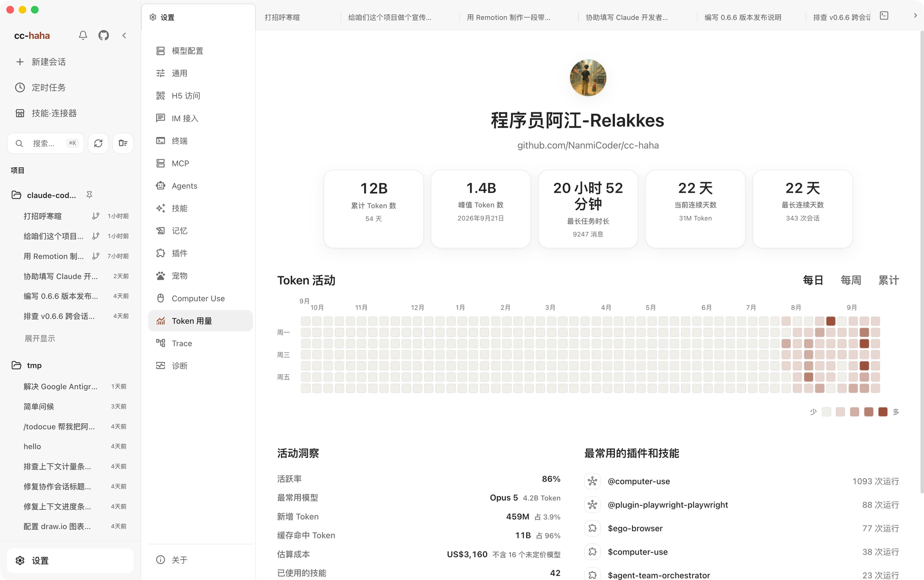The width and height of the screenshot is (924, 580).
Task: Click the 设置 button at sidebar bottom
Action: (70, 561)
